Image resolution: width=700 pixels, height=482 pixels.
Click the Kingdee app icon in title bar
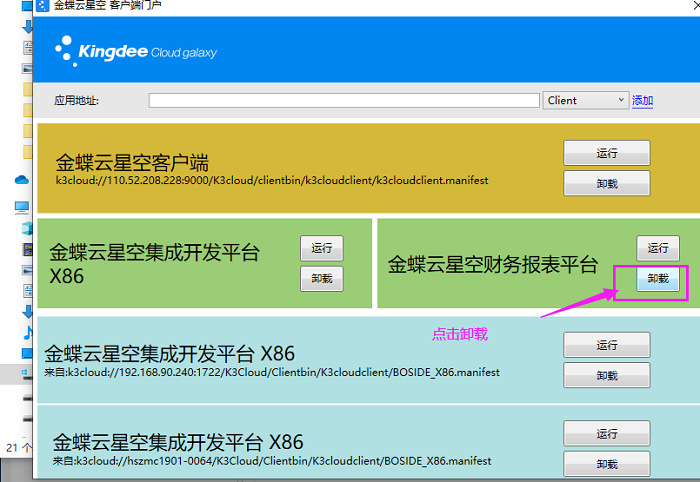(x=42, y=5)
